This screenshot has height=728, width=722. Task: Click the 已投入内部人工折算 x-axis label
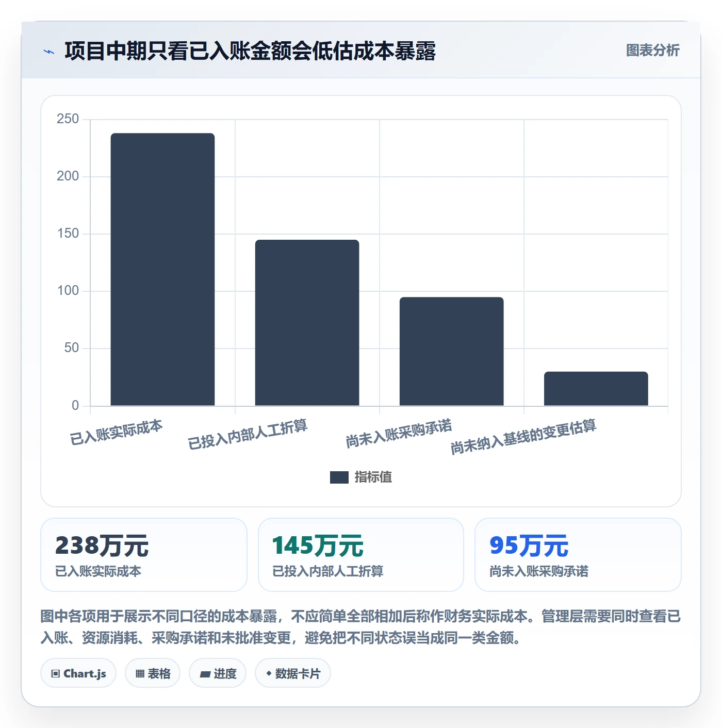pyautogui.click(x=248, y=434)
